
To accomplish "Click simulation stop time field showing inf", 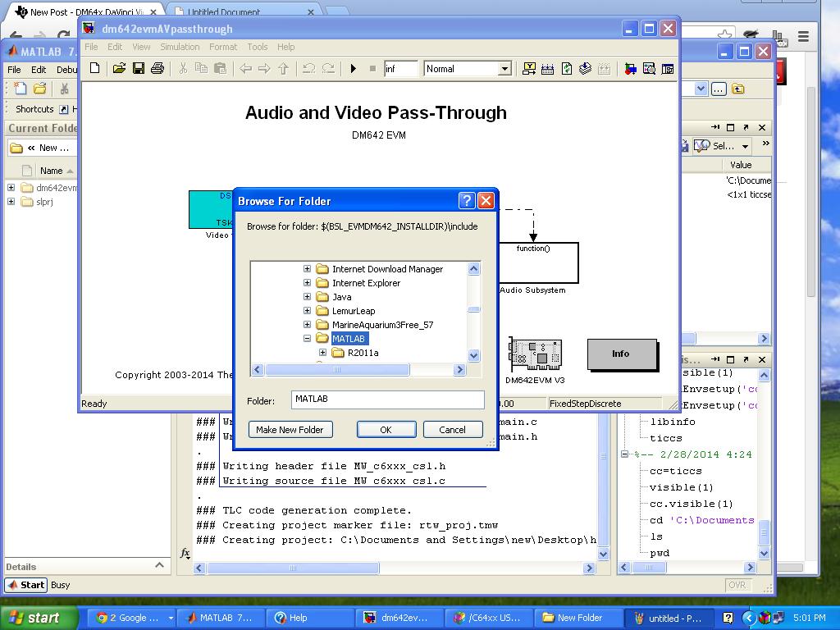I will 400,69.
